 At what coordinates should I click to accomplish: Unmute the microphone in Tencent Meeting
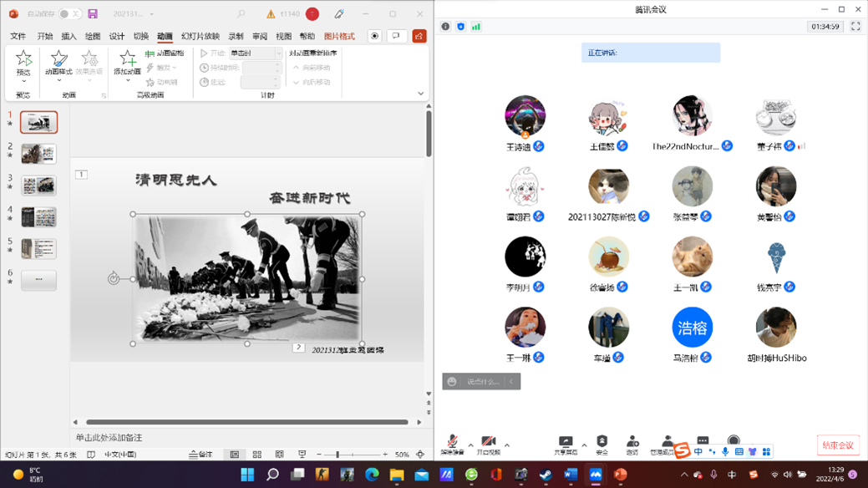(452, 445)
